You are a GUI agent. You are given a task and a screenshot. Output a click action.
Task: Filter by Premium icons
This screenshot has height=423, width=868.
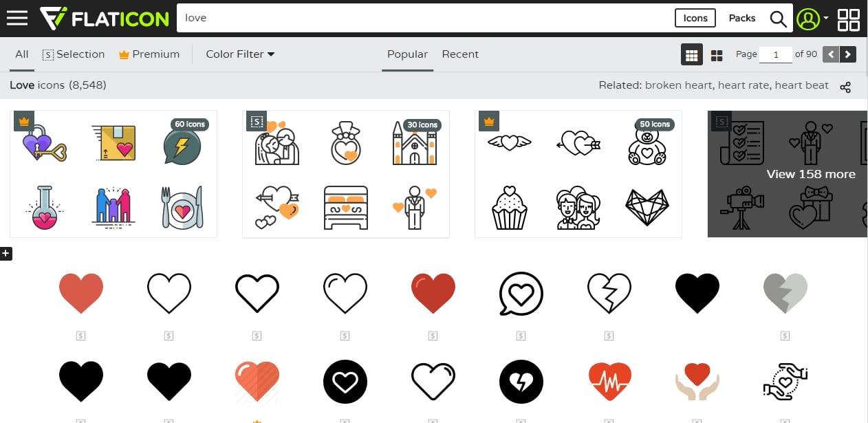[x=149, y=54]
